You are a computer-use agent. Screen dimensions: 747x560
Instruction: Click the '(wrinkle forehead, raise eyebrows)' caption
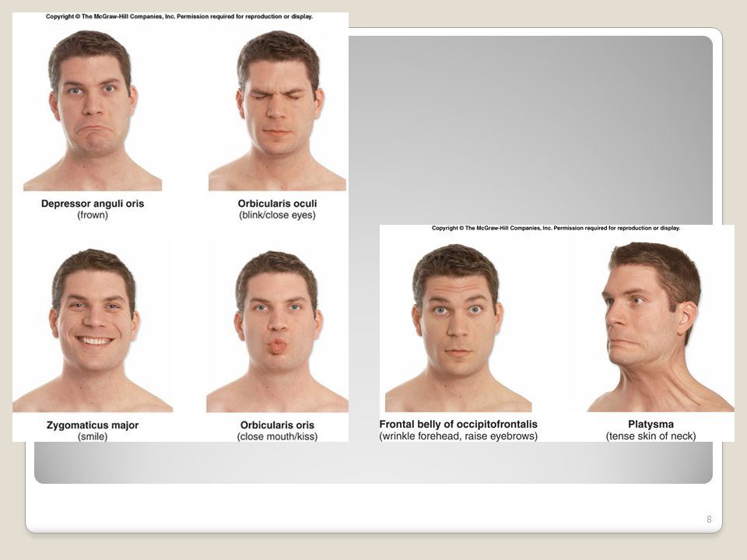point(458,436)
